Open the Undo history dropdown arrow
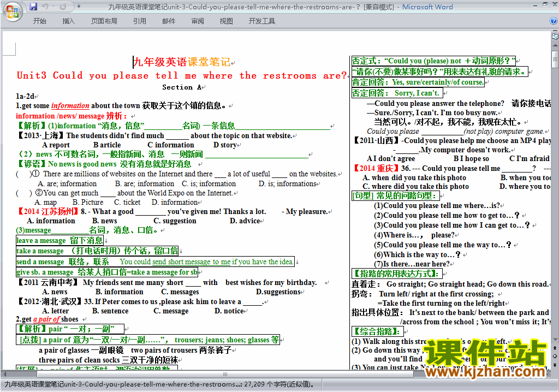 click(53, 7)
